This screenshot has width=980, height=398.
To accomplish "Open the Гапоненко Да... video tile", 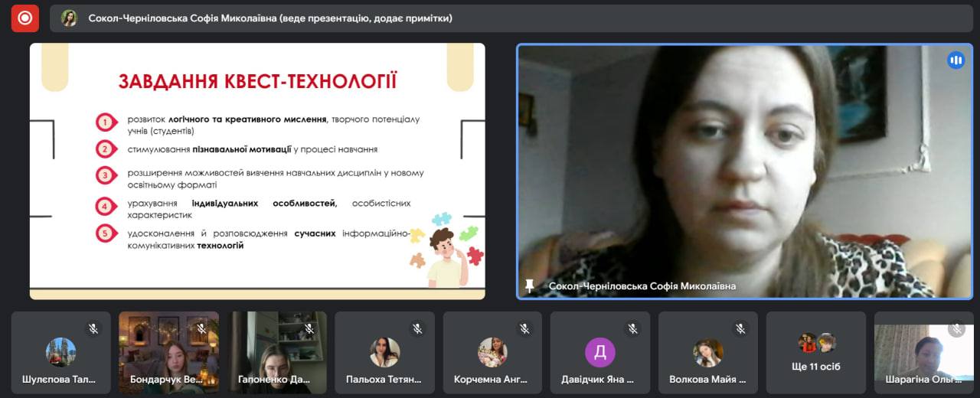I will coord(276,353).
